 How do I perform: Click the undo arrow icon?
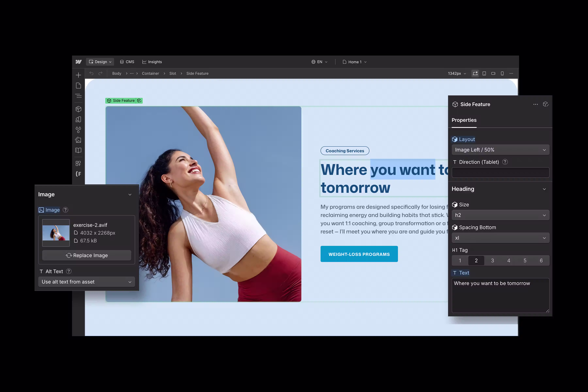[x=91, y=73]
